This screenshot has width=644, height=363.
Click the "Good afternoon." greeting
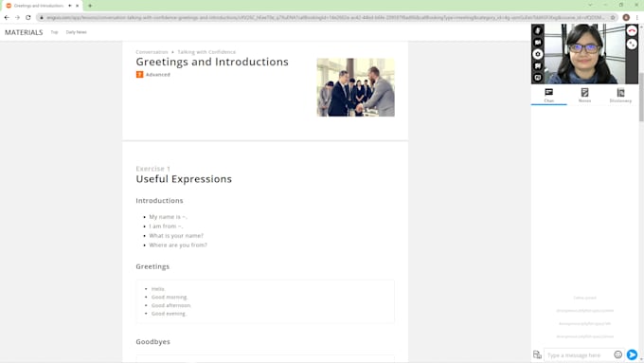click(x=171, y=305)
